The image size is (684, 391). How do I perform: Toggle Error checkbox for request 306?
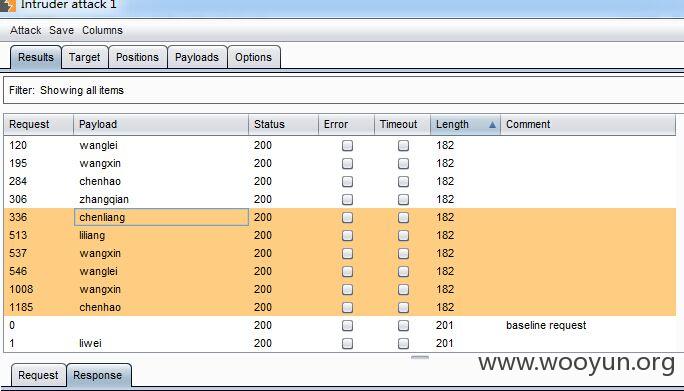(x=347, y=199)
